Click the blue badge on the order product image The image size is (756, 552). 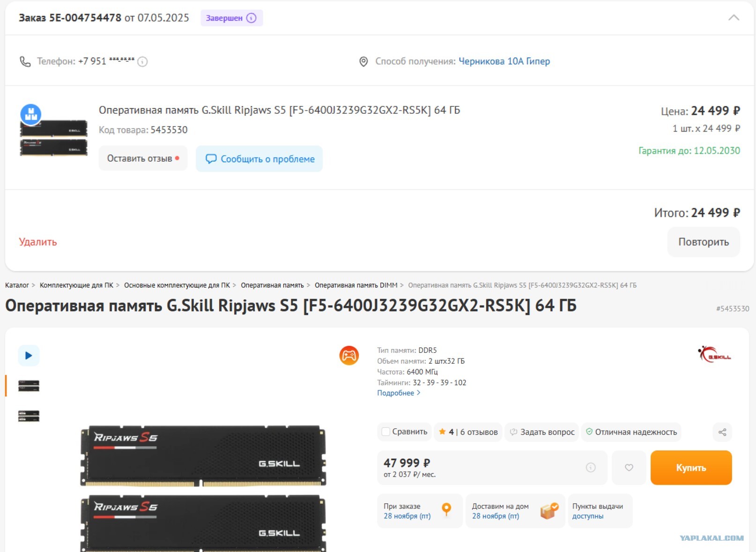pos(31,114)
